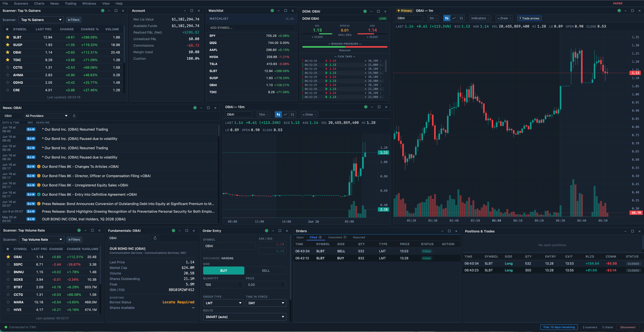Open LMT order type dropdown
The image size is (644, 332).
(x=223, y=303)
